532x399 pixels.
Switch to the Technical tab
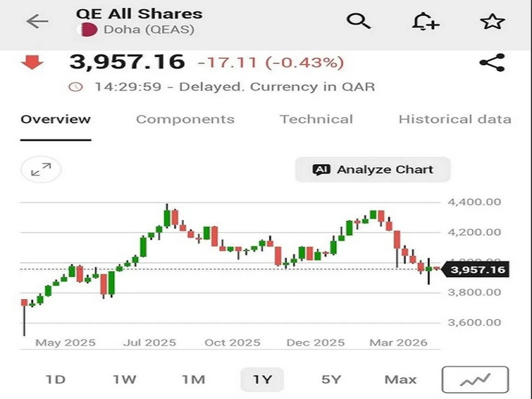(316, 119)
